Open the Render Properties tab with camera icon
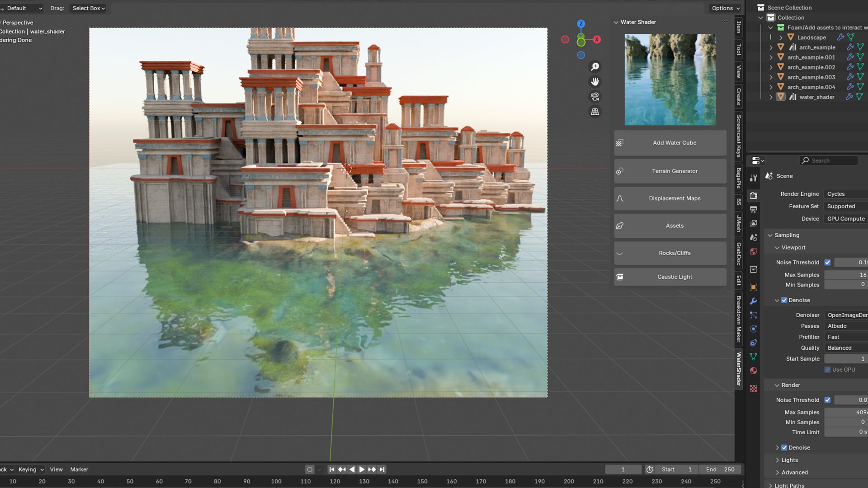This screenshot has height=488, width=868. pyautogui.click(x=753, y=196)
